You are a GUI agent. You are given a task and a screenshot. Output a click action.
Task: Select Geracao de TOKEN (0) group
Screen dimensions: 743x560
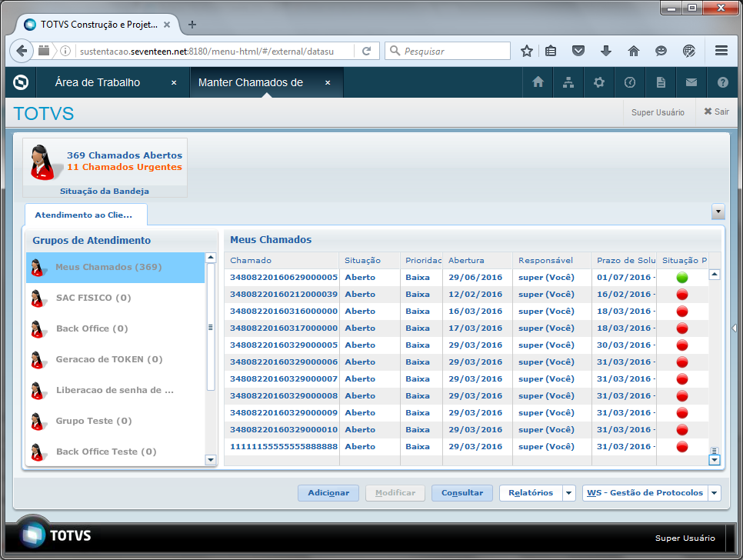(115, 359)
